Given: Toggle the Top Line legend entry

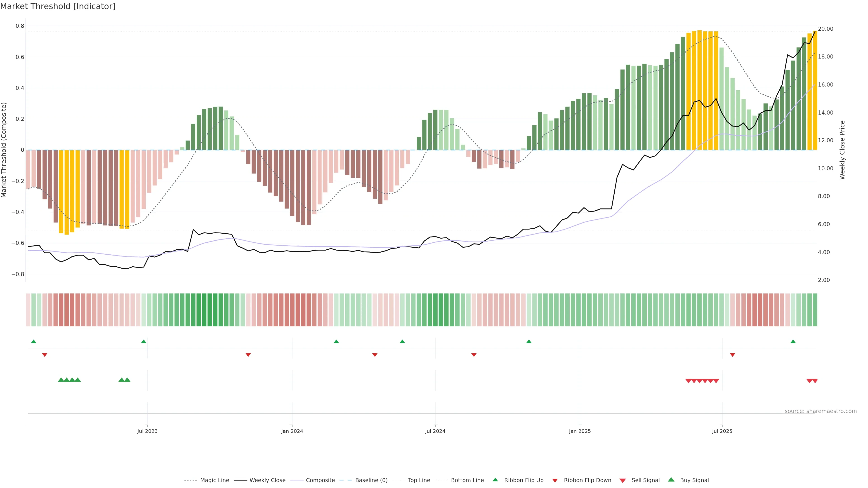Looking at the screenshot, I should pos(419,480).
